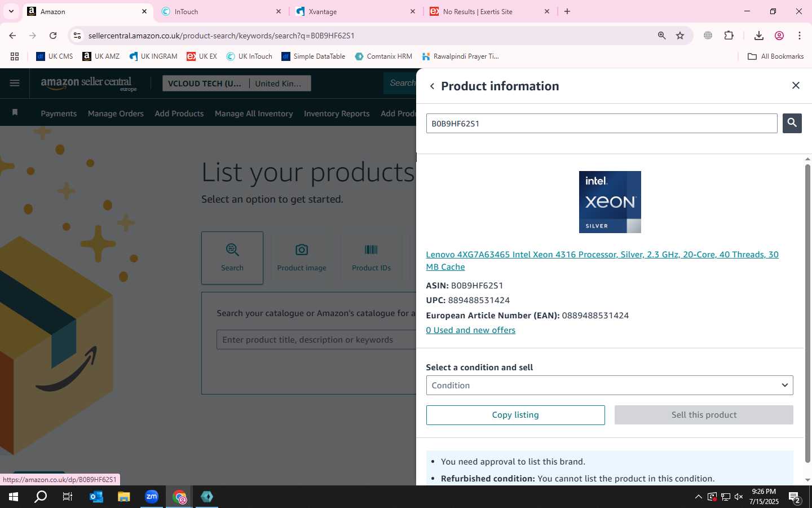This screenshot has width=812, height=508.
Task: Open the Lenovo 4XG7A63465 Intel Xeon product link
Action: 602,261
